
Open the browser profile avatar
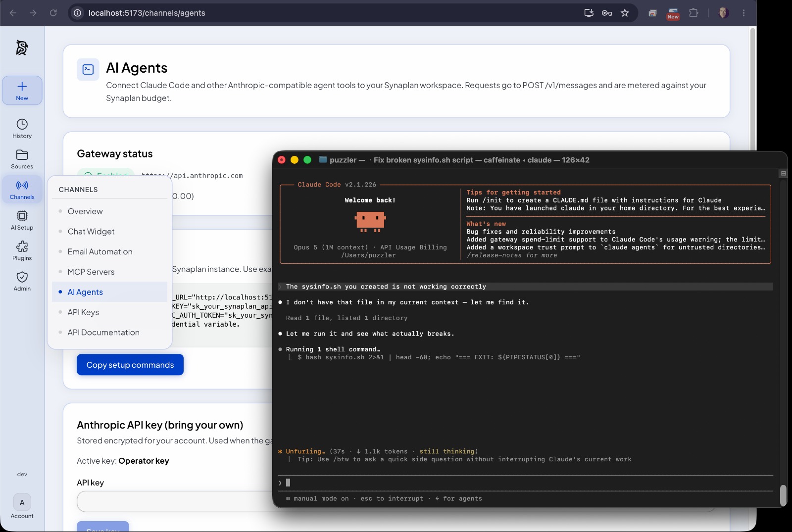point(723,13)
